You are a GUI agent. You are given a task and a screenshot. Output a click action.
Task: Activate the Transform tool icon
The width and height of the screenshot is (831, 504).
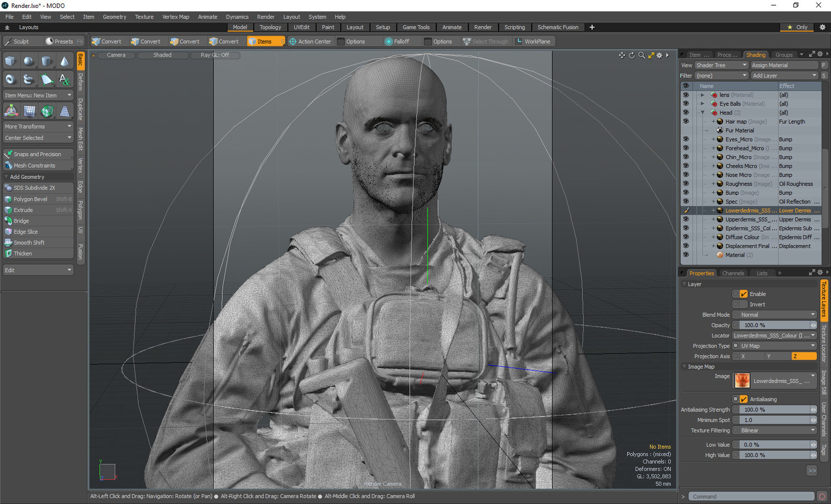click(x=11, y=111)
